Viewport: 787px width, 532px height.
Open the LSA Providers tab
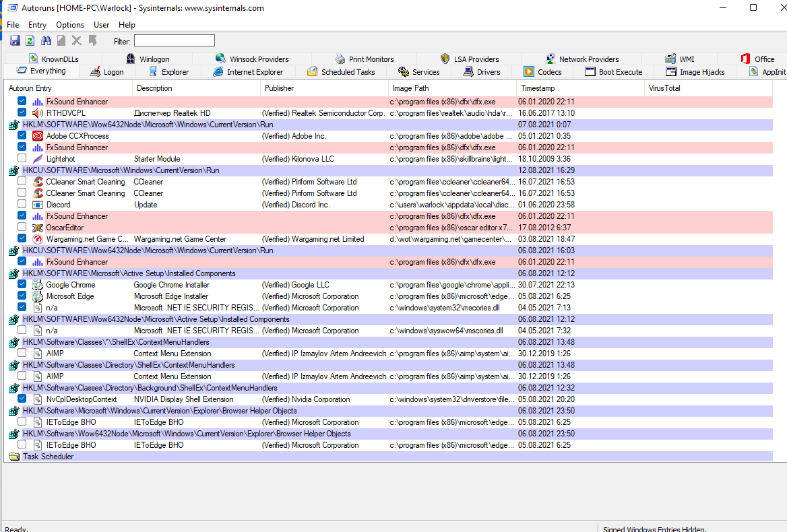[469, 59]
